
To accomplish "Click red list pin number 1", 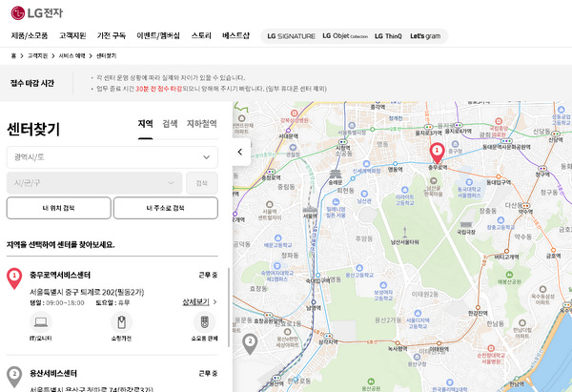I will coord(14,279).
